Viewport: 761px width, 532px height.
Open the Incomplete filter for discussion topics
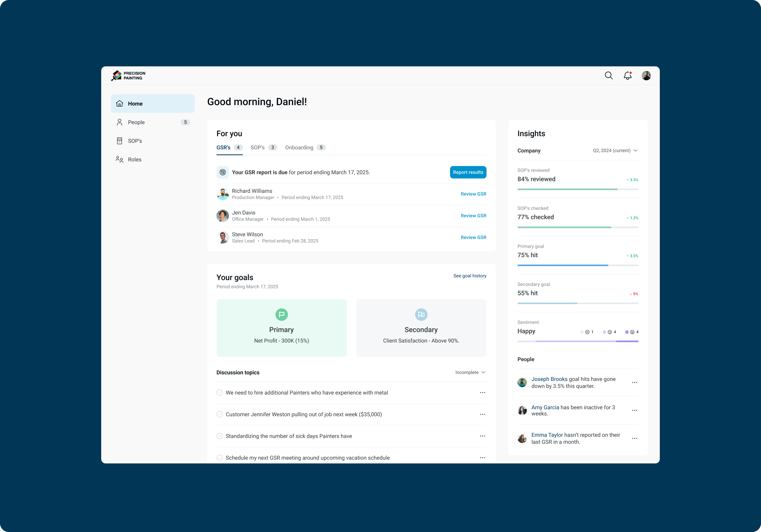[470, 372]
